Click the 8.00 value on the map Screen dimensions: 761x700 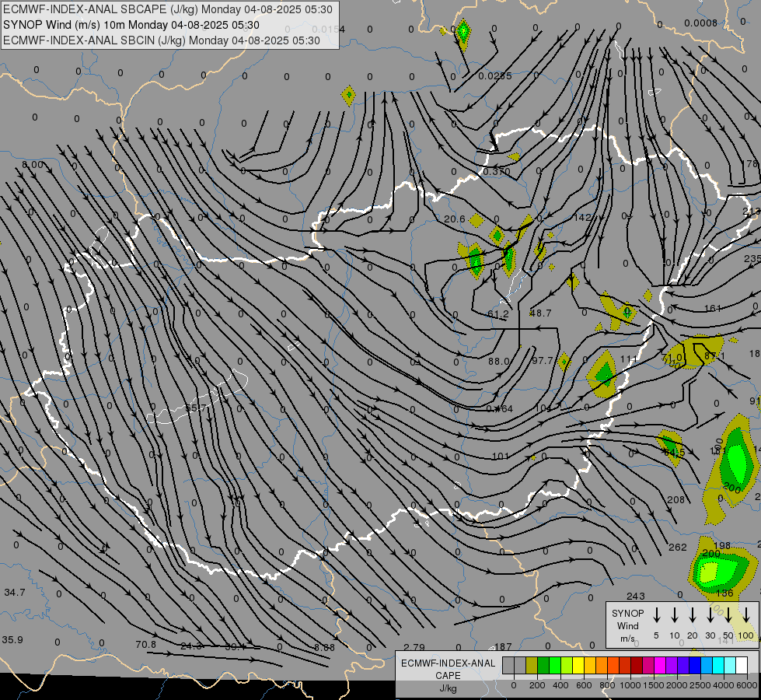(x=33, y=165)
